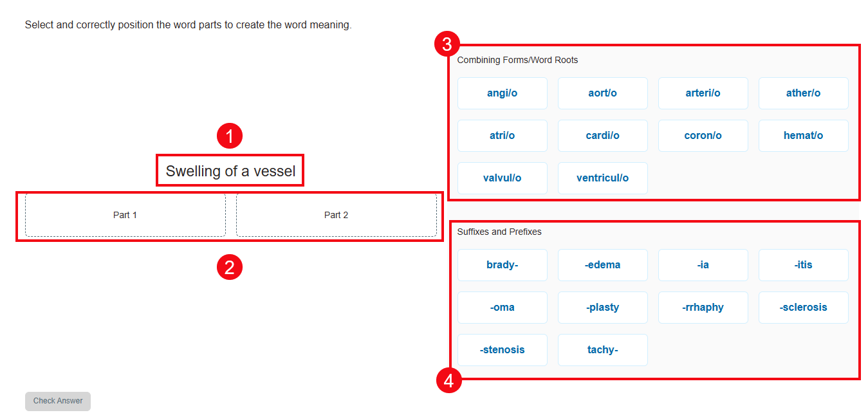Select the -sclerosis suffix tile
868x415 pixels.
pos(803,308)
